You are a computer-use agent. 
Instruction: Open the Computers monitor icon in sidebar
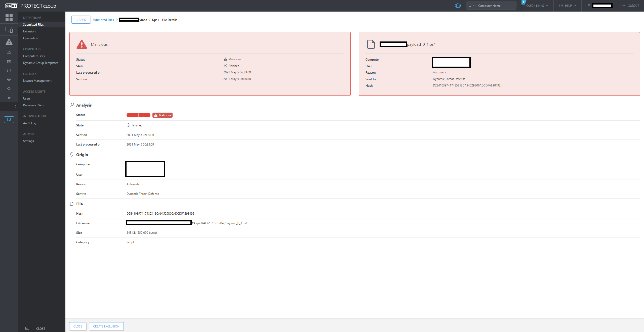pyautogui.click(x=9, y=30)
